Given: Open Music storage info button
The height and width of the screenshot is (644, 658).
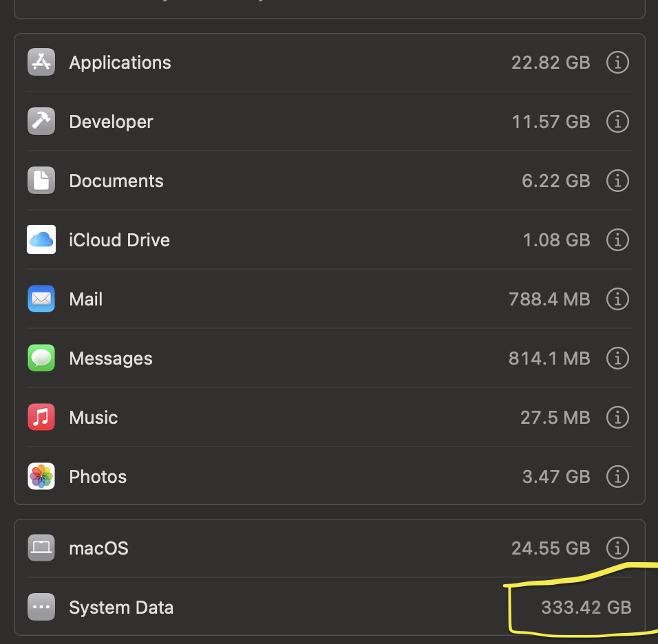Looking at the screenshot, I should (617, 418).
